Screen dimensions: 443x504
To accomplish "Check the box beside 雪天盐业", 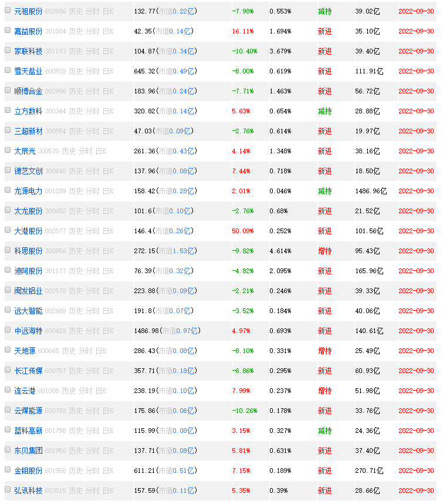I will [x=8, y=70].
